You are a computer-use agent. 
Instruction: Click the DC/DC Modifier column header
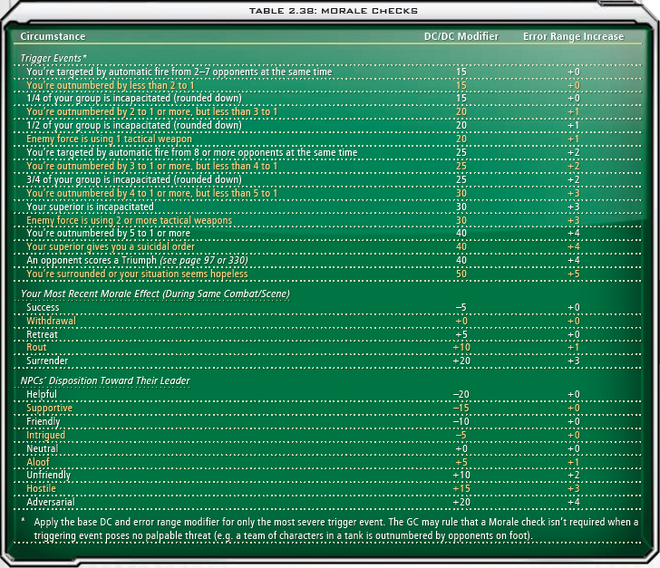pos(461,36)
